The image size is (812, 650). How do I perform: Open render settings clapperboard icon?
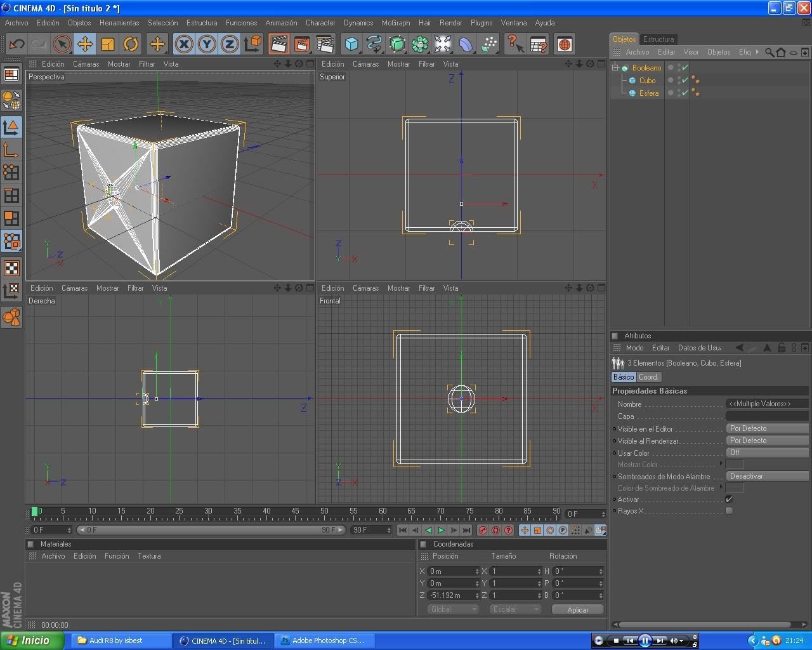click(x=325, y=44)
